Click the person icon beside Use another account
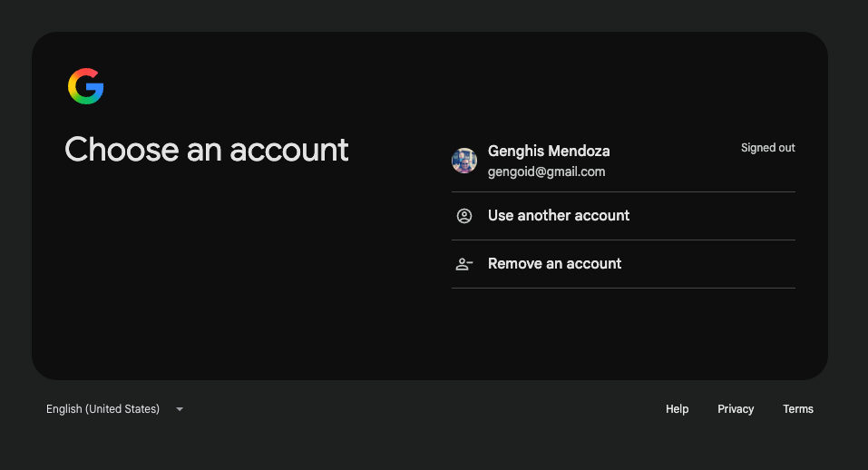This screenshot has width=868, height=470. 463,216
